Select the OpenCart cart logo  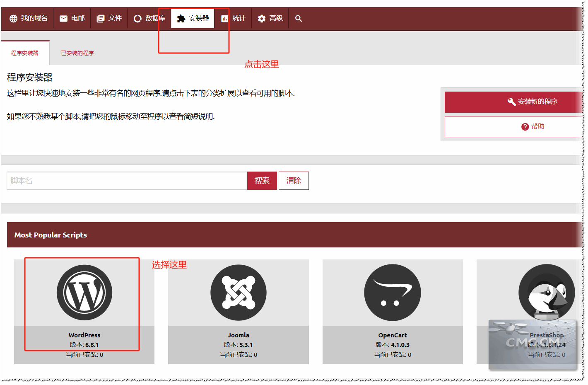pos(393,293)
